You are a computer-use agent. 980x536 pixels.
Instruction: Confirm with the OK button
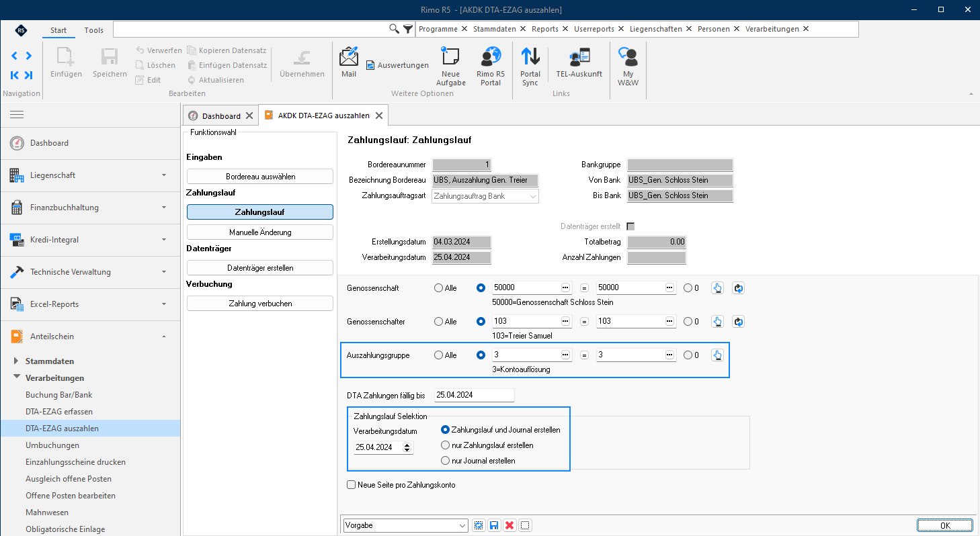(944, 525)
